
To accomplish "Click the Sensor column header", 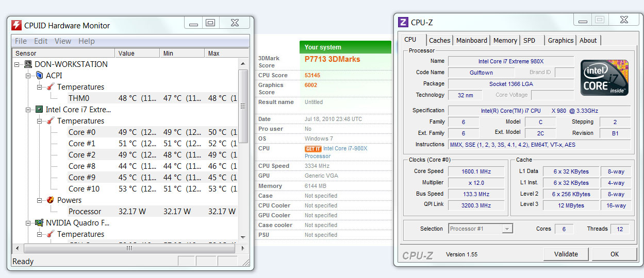I will coord(63,53).
